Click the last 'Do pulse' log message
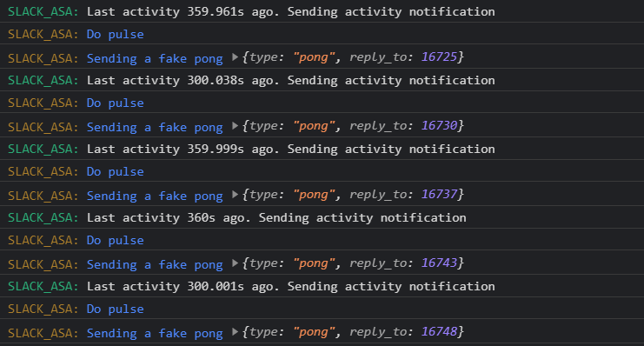 115,309
